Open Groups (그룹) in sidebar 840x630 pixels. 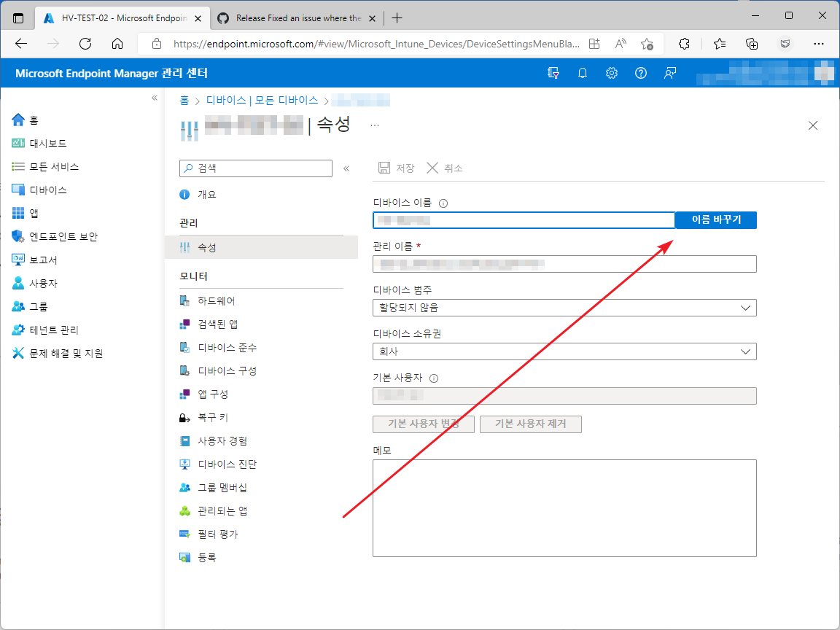pyautogui.click(x=29, y=306)
